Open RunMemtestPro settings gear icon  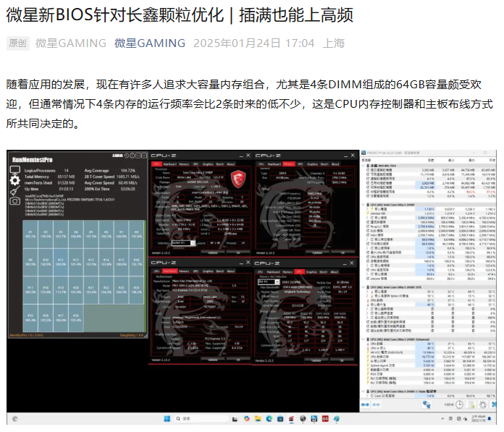point(15,180)
